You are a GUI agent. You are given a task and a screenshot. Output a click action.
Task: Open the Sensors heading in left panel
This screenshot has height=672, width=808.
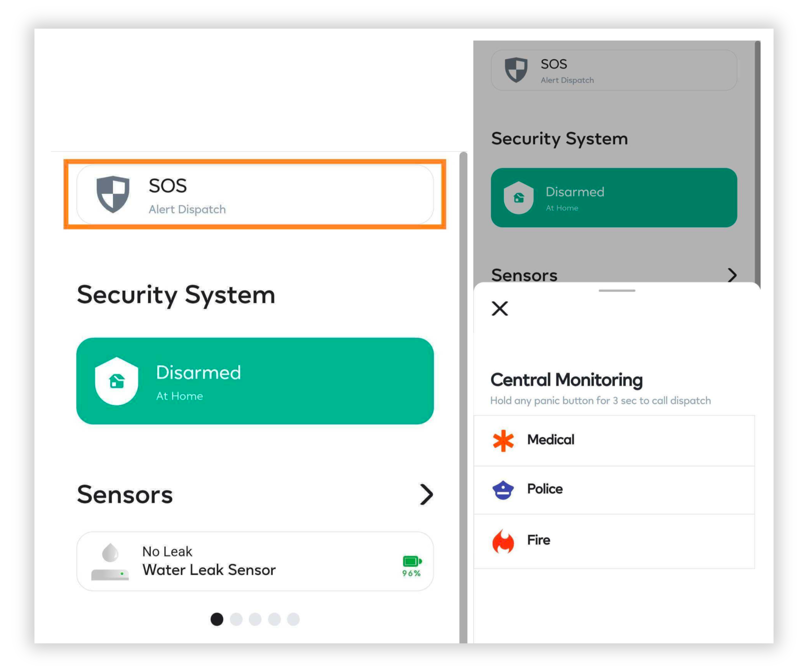pyautogui.click(x=125, y=495)
